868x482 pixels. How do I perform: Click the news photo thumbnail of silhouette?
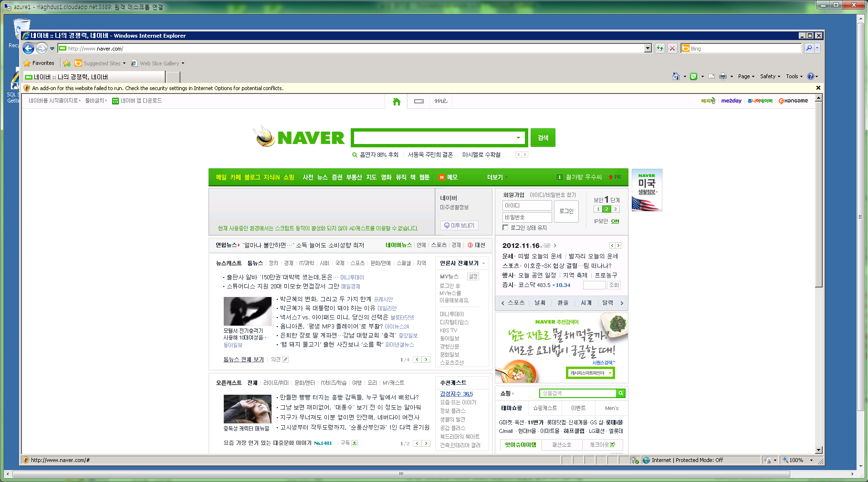click(x=248, y=311)
